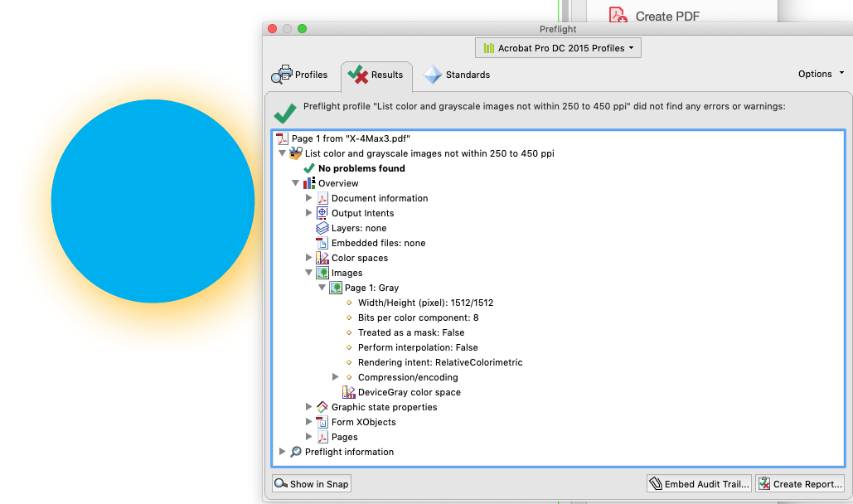Screen dimensions: 853x504
Task: Click the green checkmark next to No problems found
Action: (x=307, y=168)
